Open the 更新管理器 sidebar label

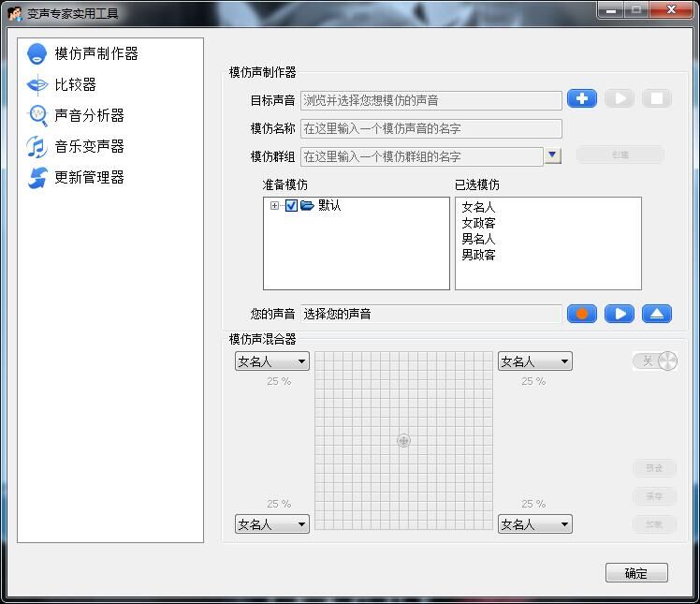pyautogui.click(x=89, y=177)
